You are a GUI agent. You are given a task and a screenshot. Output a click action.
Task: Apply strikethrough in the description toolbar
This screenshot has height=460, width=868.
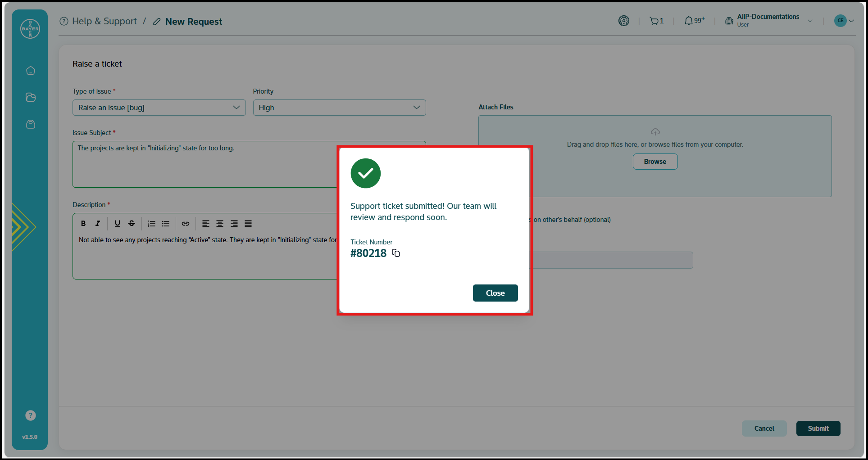[132, 223]
